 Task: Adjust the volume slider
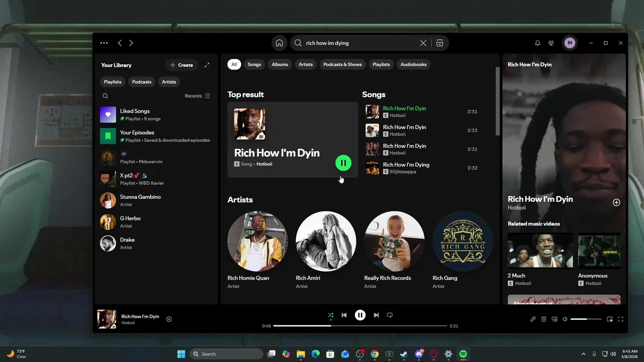click(586, 319)
